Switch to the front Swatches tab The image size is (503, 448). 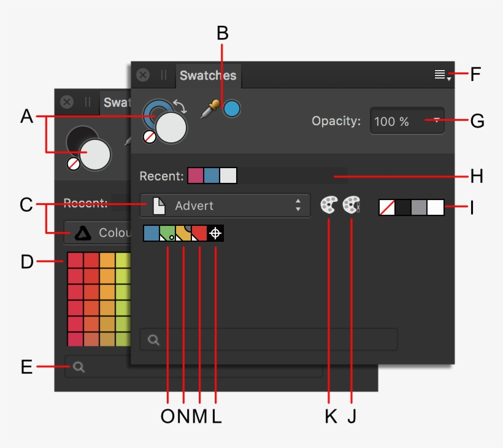click(x=208, y=75)
